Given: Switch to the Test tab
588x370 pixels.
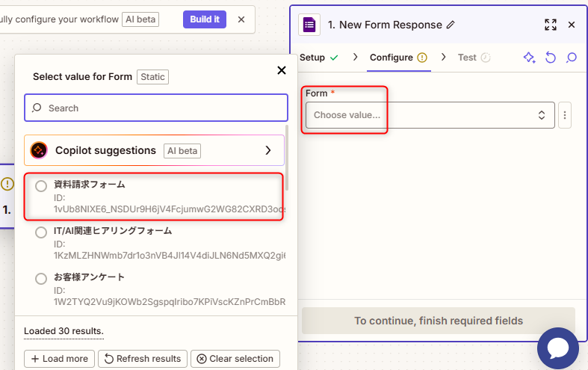Looking at the screenshot, I should (467, 58).
